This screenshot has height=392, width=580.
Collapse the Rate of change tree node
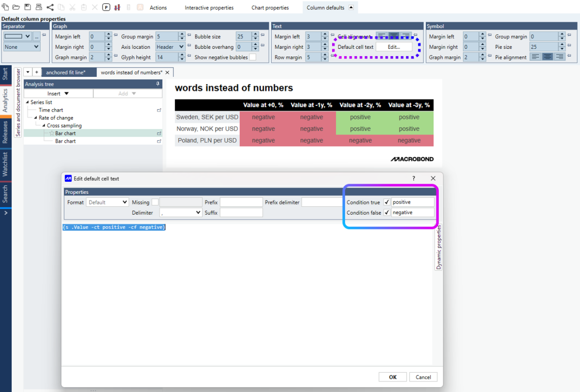click(x=35, y=118)
